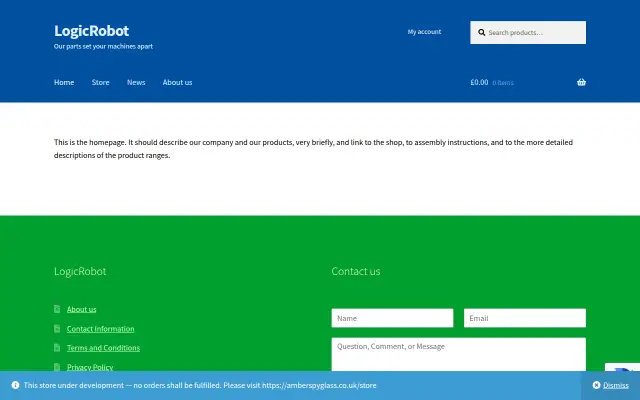
Task: Go to the Home menu item
Action: 64,82
